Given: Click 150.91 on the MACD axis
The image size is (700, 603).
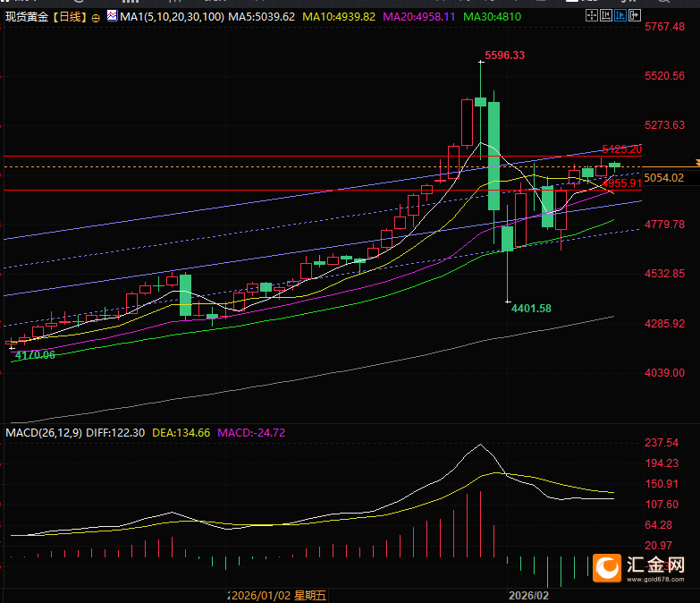Looking at the screenshot, I should click(x=662, y=484).
